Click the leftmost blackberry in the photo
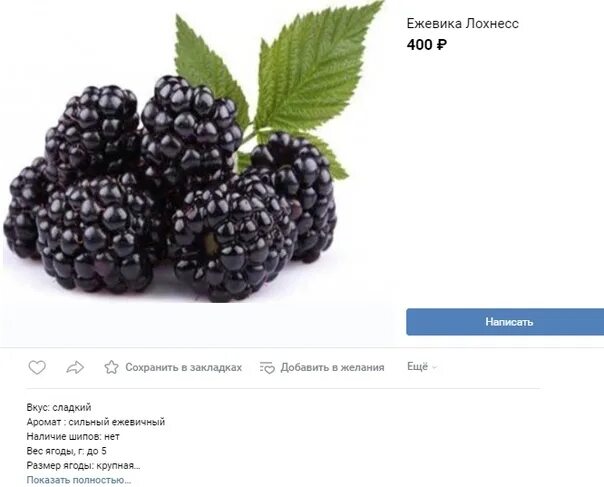 (23, 210)
